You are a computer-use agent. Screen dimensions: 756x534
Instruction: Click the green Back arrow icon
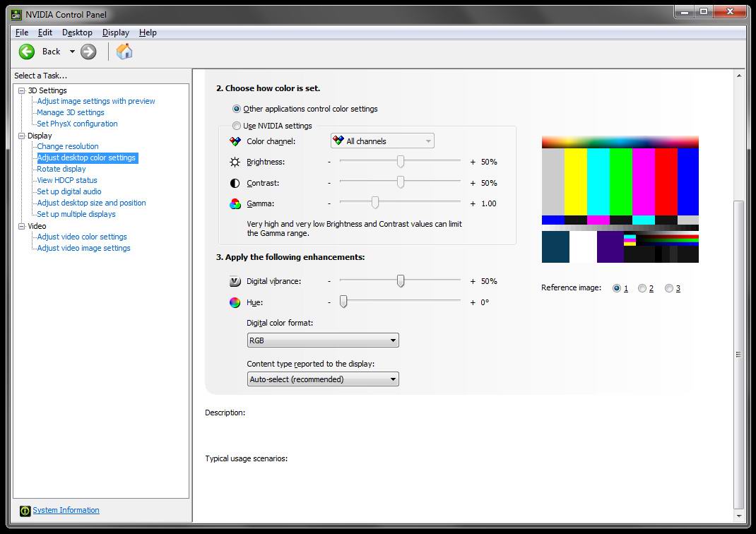coord(27,51)
